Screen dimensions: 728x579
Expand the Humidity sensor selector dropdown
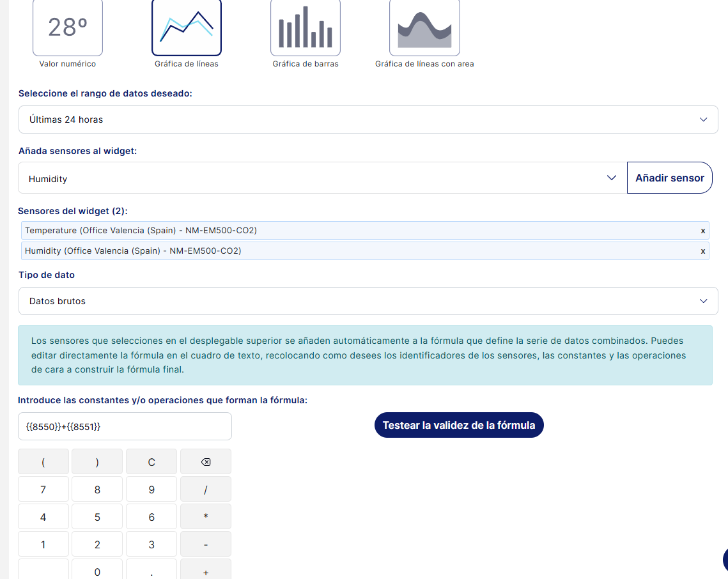[322, 178]
